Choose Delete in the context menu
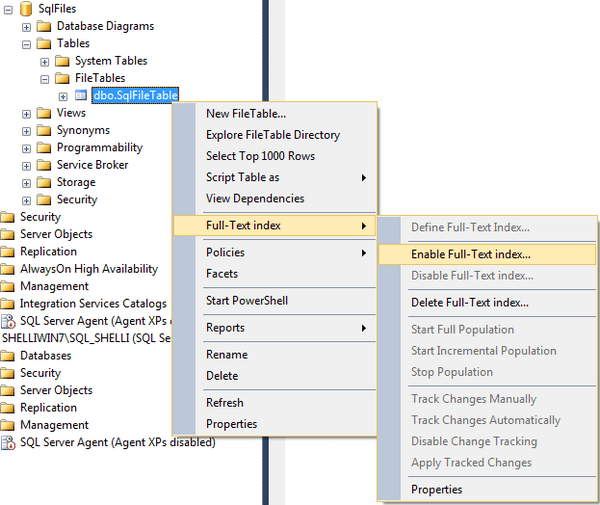The image size is (600, 505). click(x=274, y=376)
